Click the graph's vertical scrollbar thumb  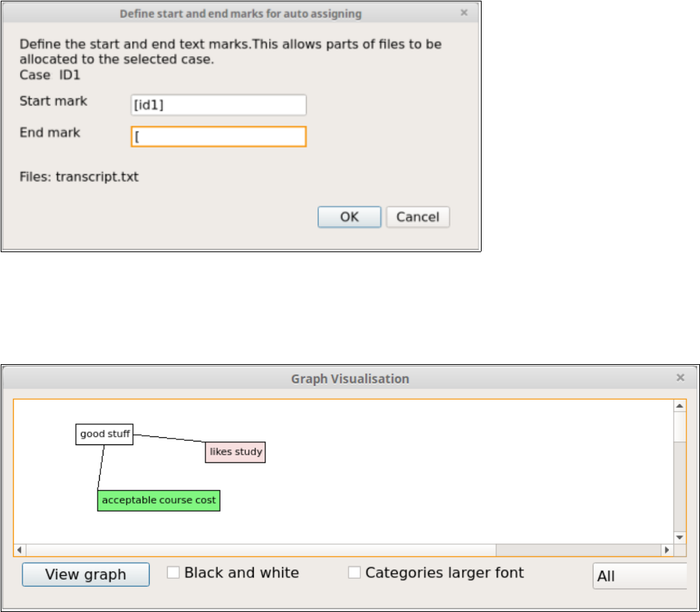680,427
